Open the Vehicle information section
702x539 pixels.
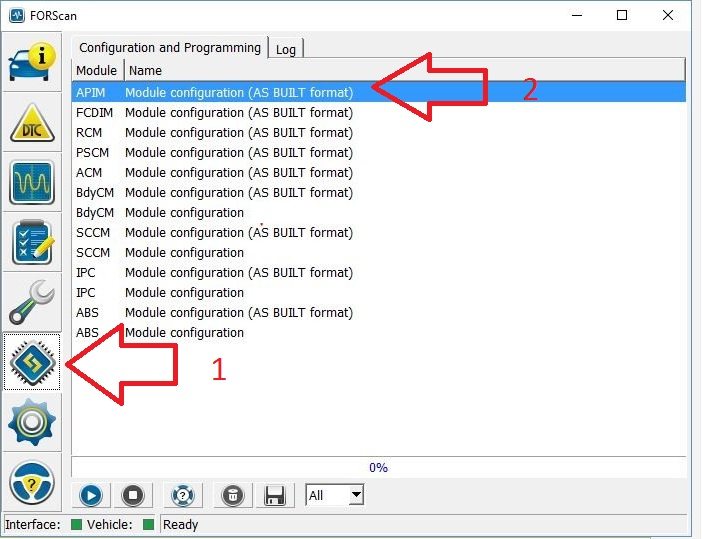32,61
